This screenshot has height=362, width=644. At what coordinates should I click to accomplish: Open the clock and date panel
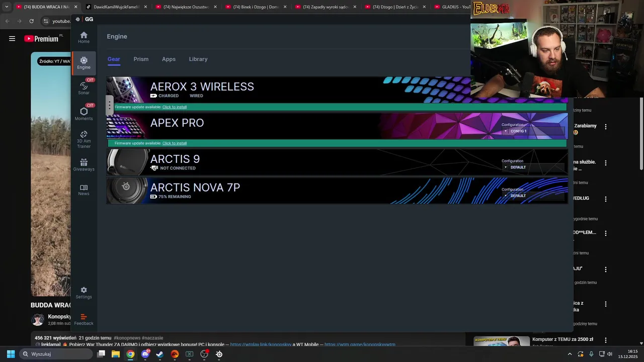pos(628,354)
